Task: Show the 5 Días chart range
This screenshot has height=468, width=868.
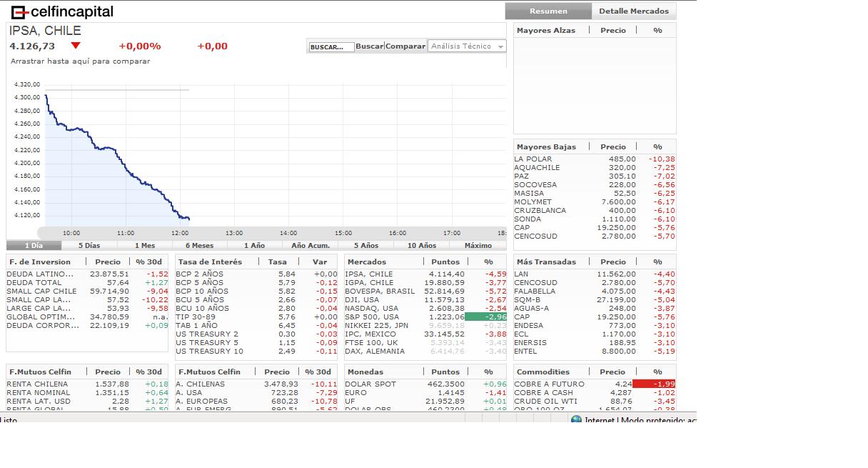Action: (x=89, y=245)
